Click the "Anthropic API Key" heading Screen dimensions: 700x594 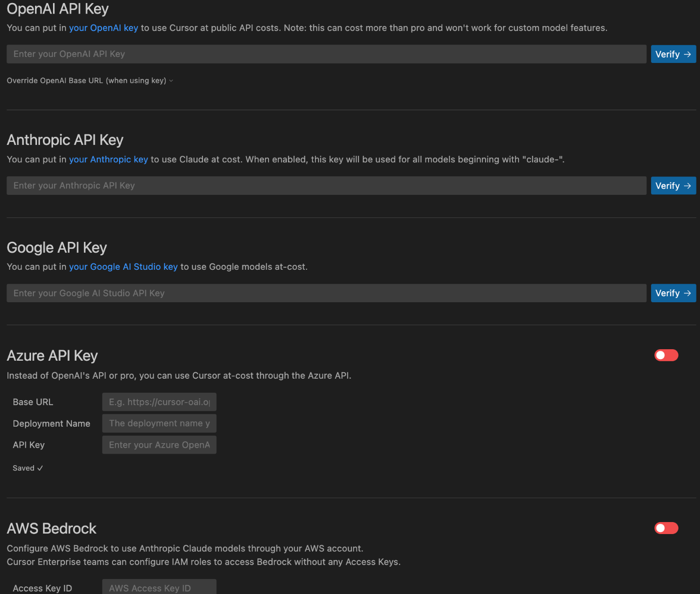coord(65,140)
